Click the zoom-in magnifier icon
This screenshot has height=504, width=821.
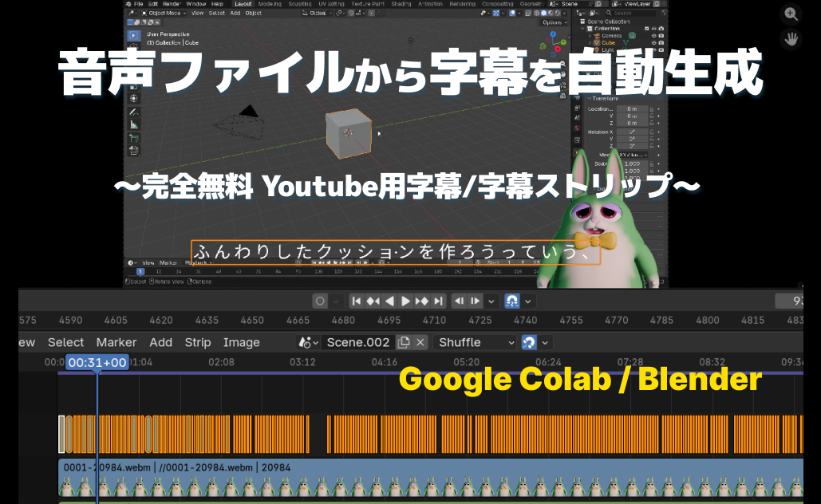791,14
